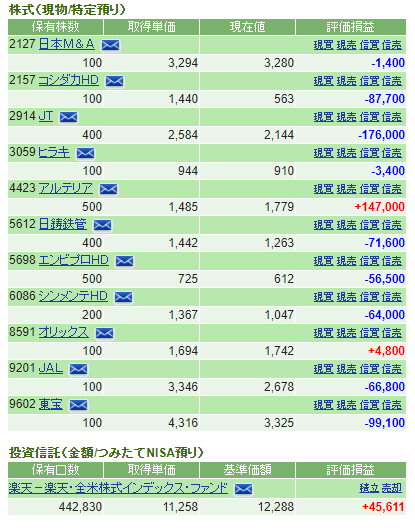Click the envelope icon beside シンメンテHD
The width and height of the screenshot is (415, 528).
point(123,297)
